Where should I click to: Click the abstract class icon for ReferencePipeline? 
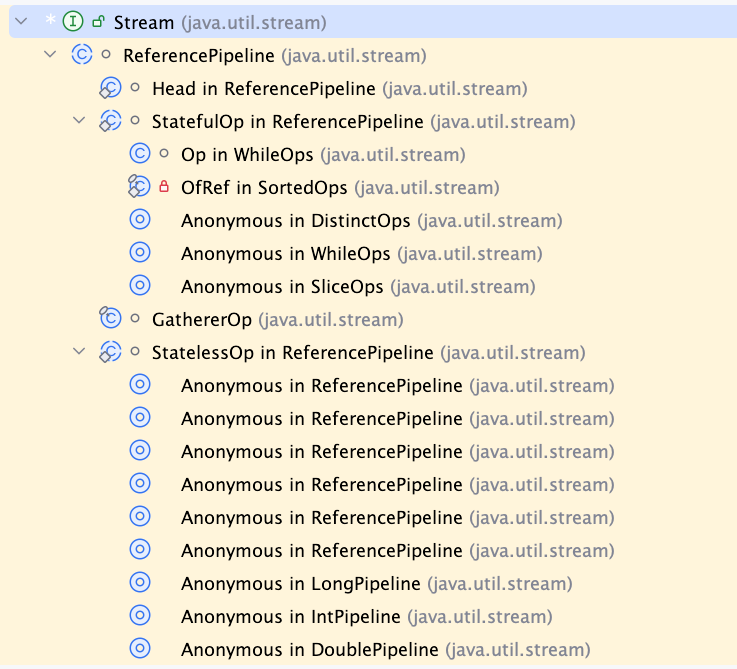[82, 55]
